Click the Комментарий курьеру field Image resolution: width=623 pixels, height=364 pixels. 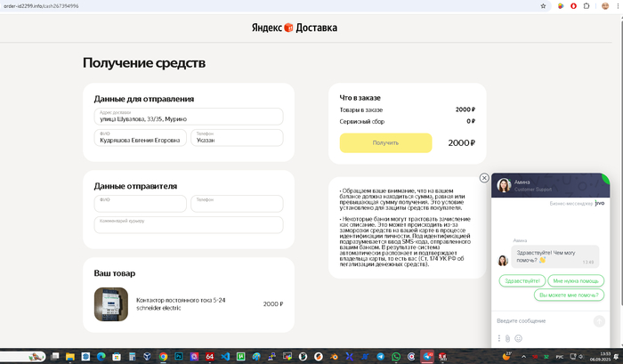(x=189, y=224)
